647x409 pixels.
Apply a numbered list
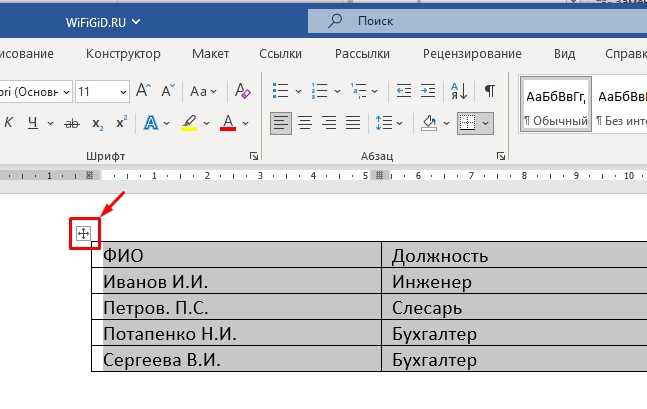[x=320, y=91]
